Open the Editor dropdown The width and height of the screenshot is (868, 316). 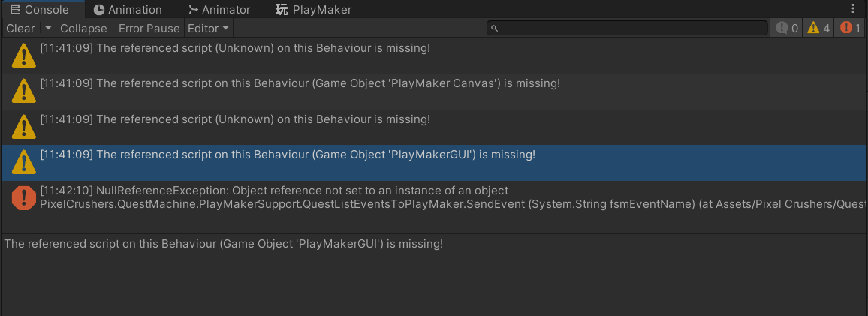[x=209, y=28]
